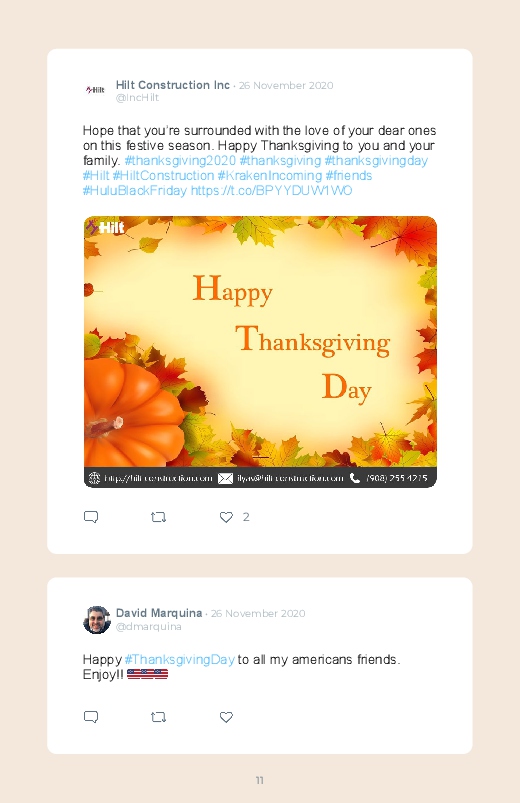Viewport: 520px width, 803px height.
Task: Click the reply icon under Hilt's tweet
Action: [x=91, y=517]
